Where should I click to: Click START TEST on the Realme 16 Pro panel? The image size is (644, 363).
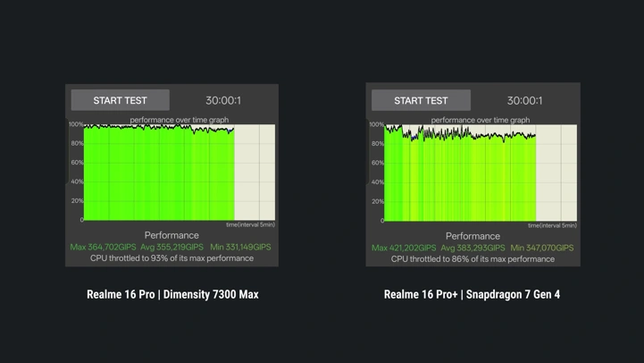coord(120,100)
